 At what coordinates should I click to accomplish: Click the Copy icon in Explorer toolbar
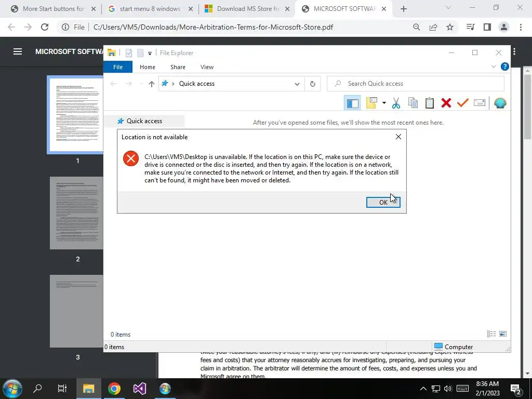(x=413, y=103)
